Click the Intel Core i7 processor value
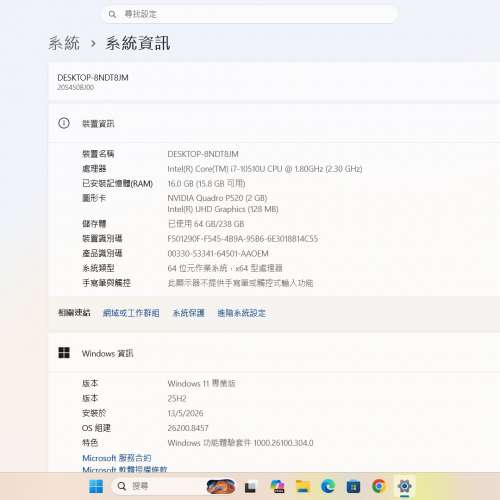 [265, 169]
